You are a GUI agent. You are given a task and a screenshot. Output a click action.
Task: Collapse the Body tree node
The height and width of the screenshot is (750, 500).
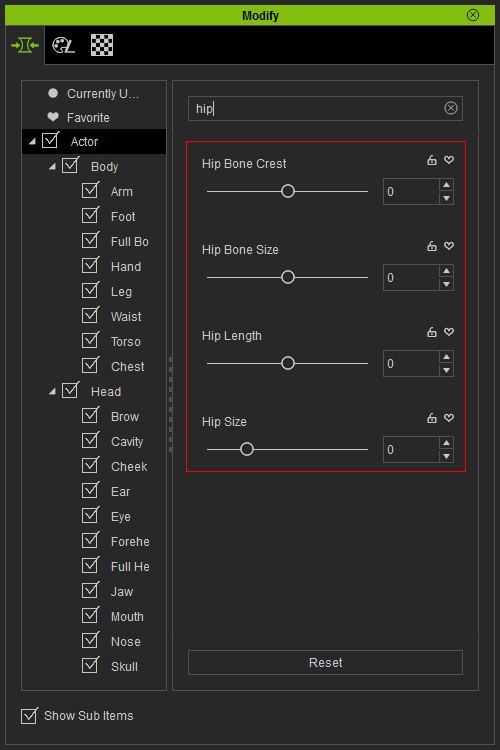click(52, 166)
